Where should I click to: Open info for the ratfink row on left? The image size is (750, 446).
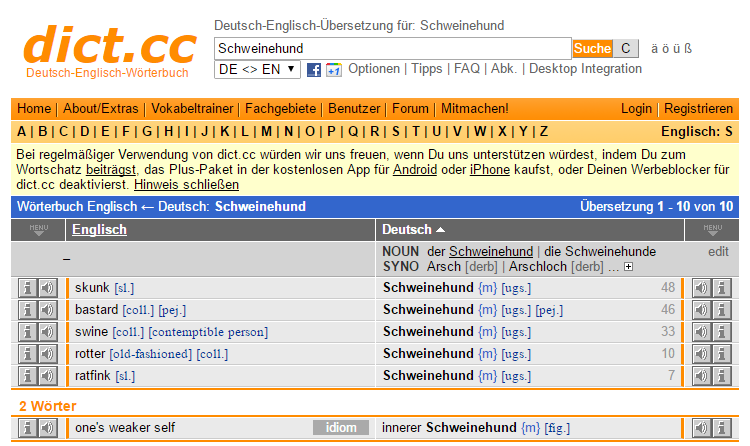click(28, 376)
